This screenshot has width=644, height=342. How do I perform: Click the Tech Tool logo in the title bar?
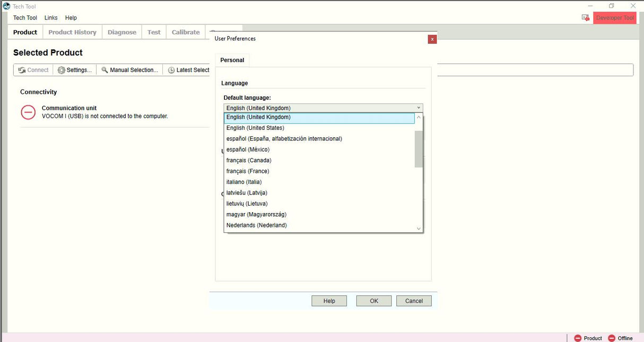point(6,6)
